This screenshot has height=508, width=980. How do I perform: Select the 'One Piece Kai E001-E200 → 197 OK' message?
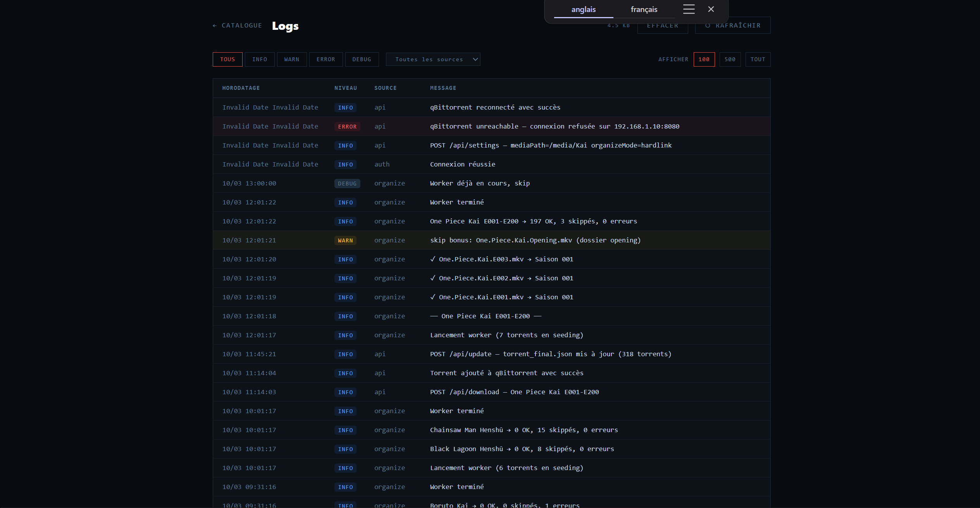[x=534, y=221]
